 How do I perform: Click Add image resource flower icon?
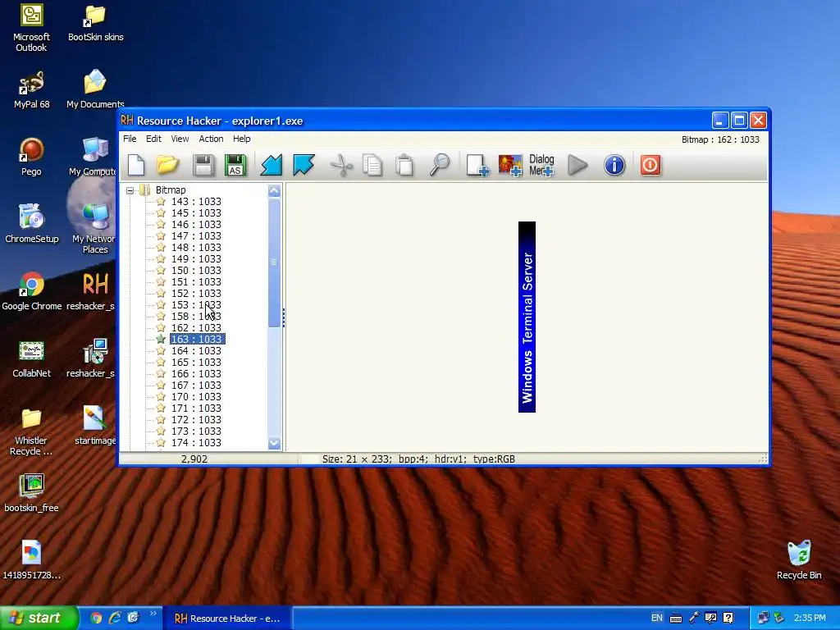(x=510, y=165)
